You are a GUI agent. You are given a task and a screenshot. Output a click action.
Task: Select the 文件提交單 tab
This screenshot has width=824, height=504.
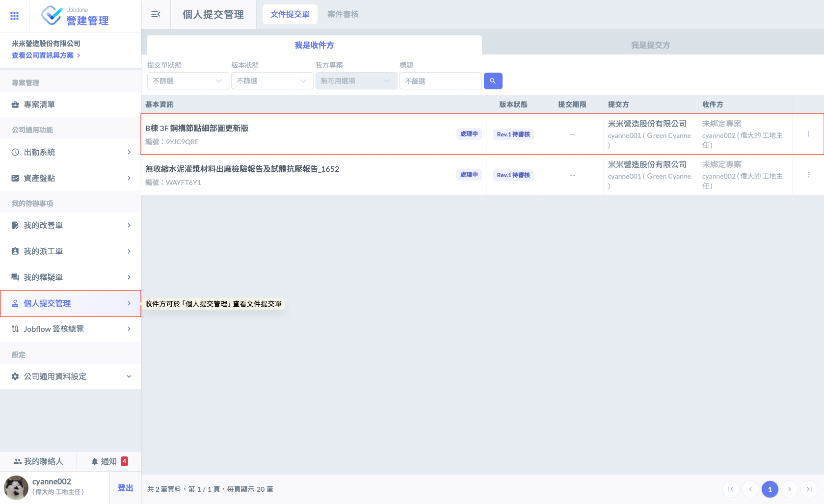(290, 14)
